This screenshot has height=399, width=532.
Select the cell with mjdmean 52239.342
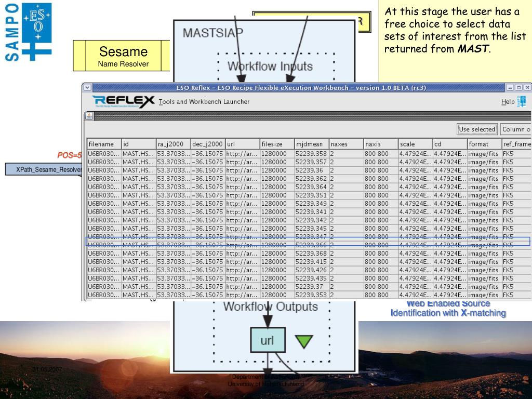click(312, 220)
